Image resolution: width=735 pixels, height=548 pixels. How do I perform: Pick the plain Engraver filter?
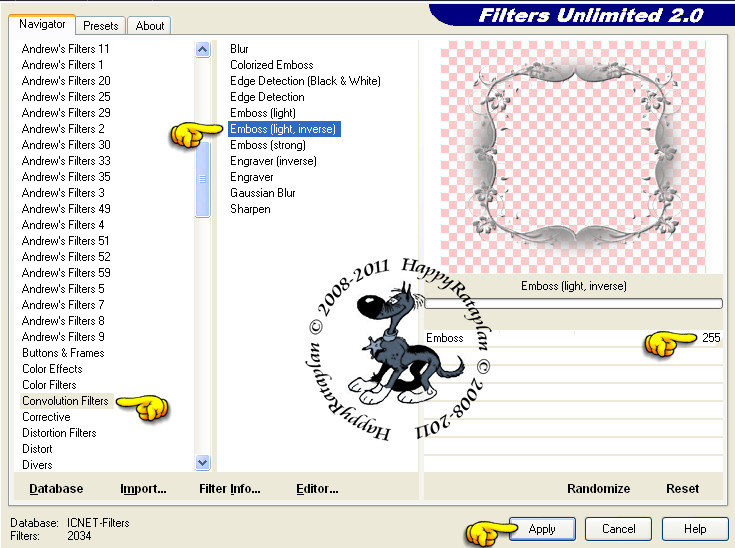[x=252, y=177]
